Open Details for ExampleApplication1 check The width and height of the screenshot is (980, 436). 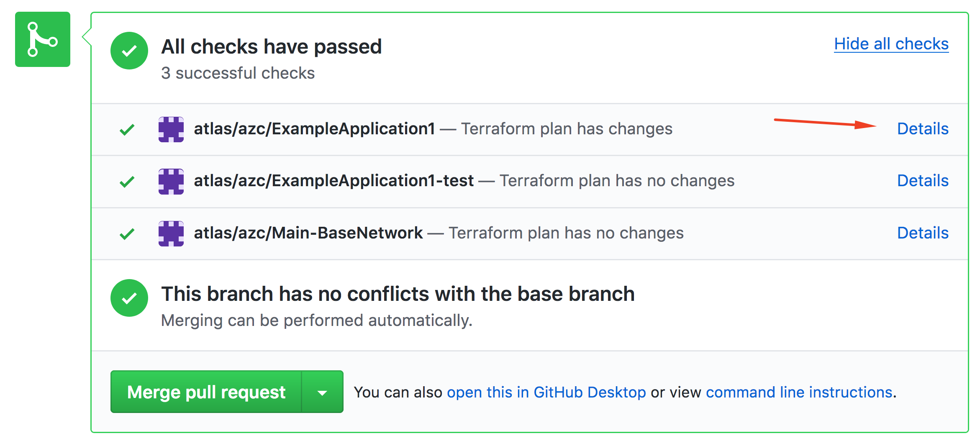(x=922, y=129)
